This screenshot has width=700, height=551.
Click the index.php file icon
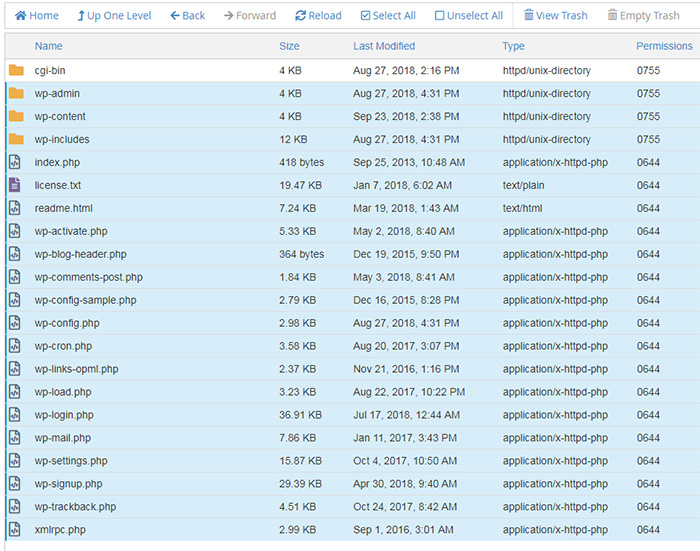[x=15, y=162]
